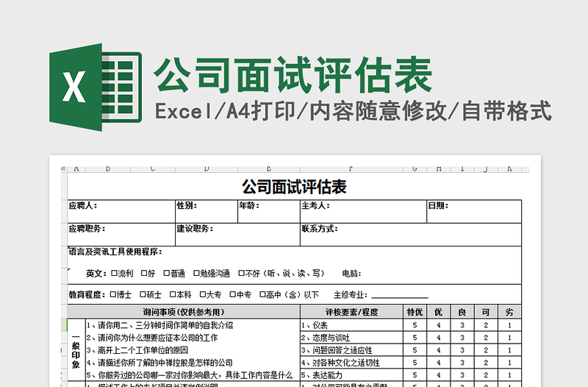Tick the 大专 education box
Viewport: 588px width, 387px height.
203,294
